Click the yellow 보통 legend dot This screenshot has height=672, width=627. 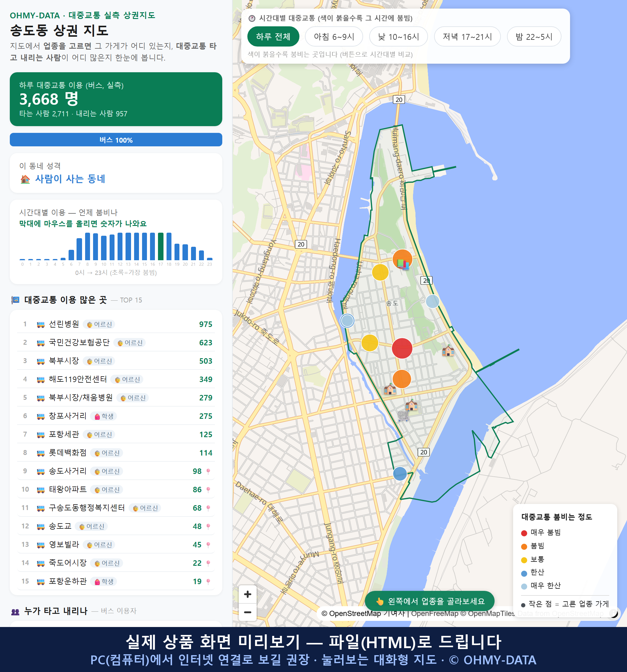point(524,560)
